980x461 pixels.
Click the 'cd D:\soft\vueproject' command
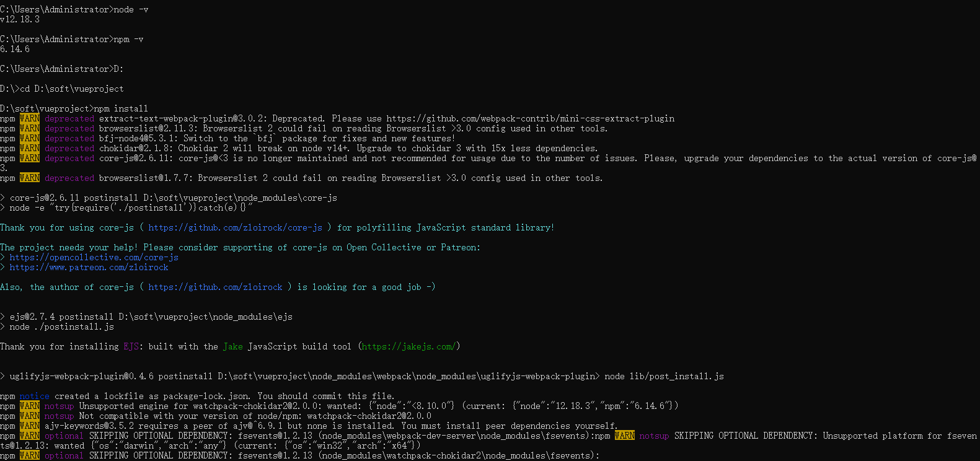pyautogui.click(x=72, y=89)
